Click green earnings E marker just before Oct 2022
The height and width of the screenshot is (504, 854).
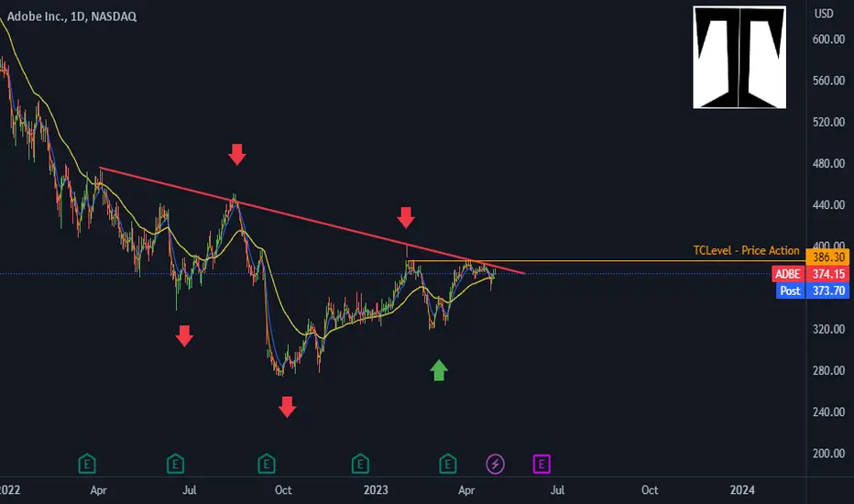(267, 465)
